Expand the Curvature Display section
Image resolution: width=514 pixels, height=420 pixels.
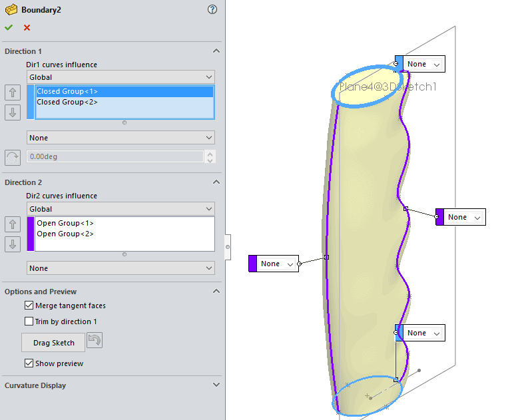(x=215, y=385)
